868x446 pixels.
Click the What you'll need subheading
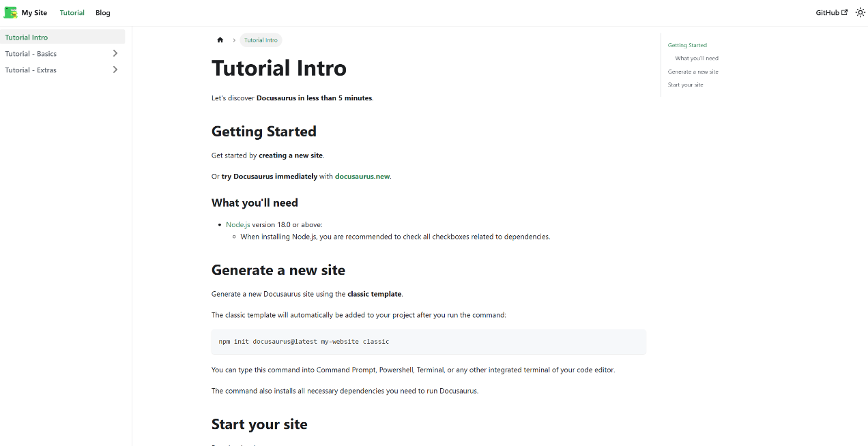tap(255, 203)
